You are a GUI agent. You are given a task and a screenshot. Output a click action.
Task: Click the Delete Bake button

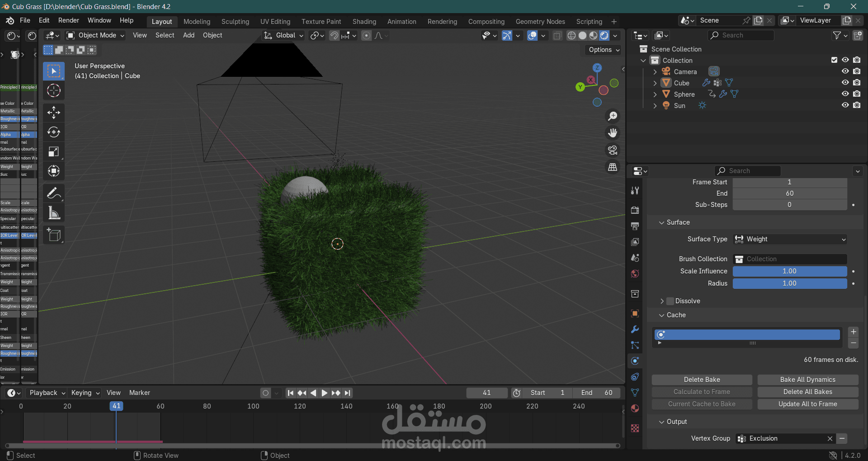pyautogui.click(x=702, y=380)
